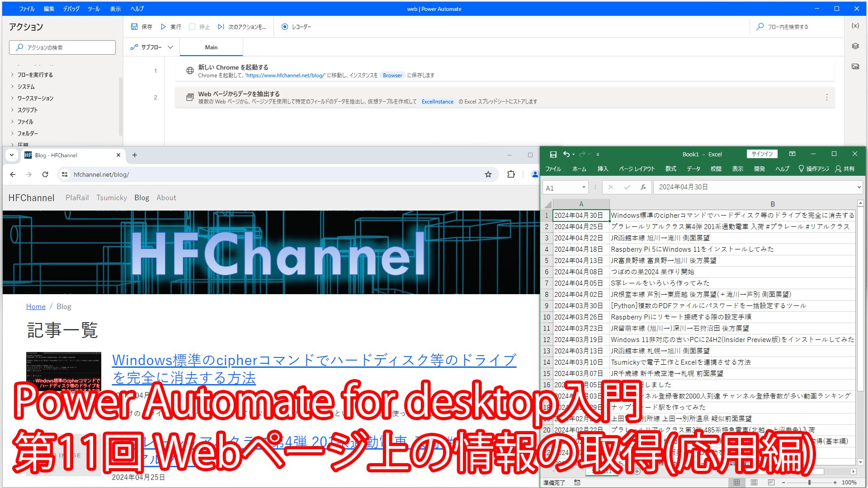Click the insert function fx icon
This screenshot has height=488, width=868.
643,187
